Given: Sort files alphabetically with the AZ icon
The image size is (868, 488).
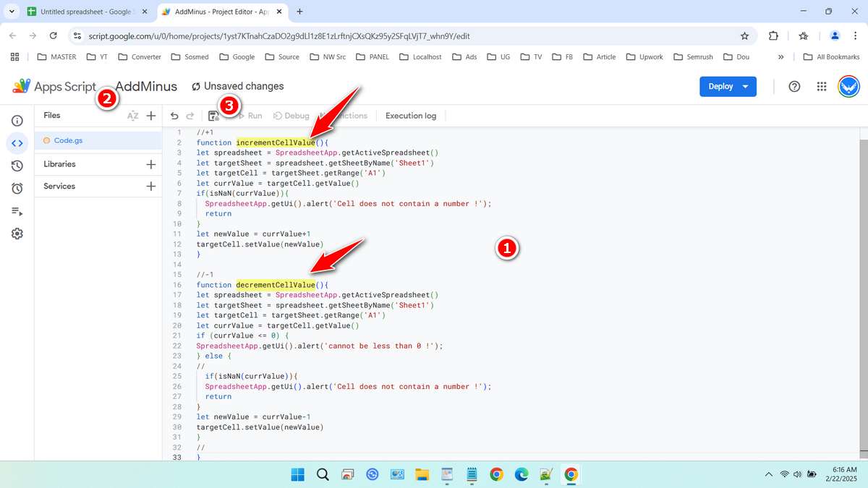Looking at the screenshot, I should pyautogui.click(x=132, y=116).
